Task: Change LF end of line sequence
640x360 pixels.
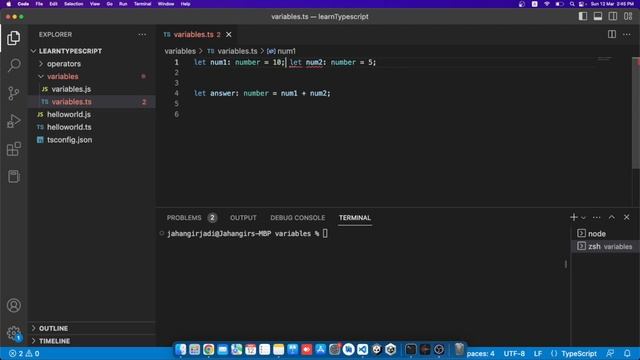Action: tap(538, 353)
